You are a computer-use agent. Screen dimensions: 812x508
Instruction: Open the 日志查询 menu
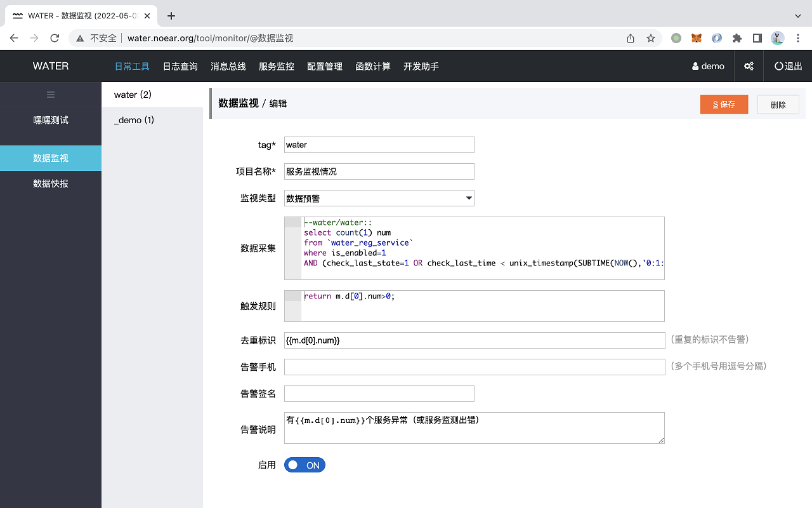pos(180,66)
